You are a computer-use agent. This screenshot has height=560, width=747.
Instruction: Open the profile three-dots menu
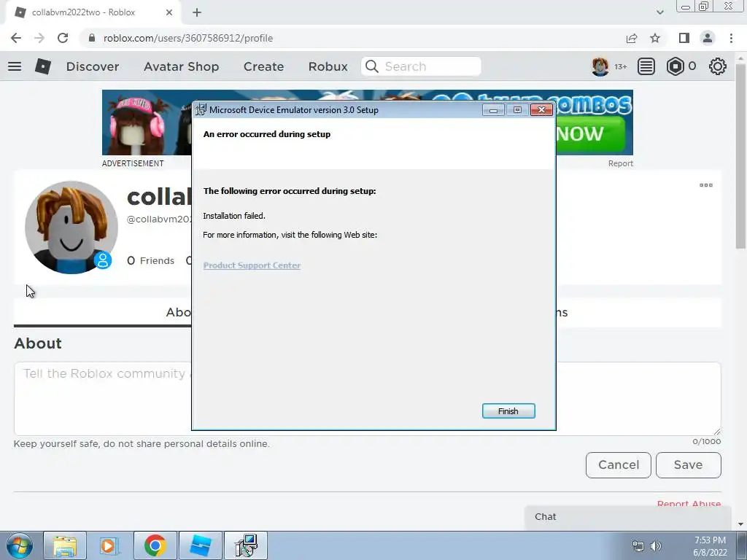[706, 185]
